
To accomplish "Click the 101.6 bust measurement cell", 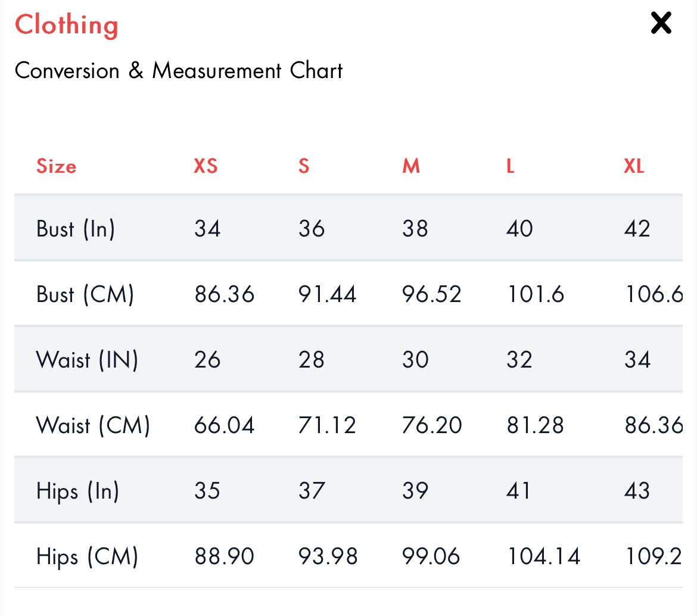I will tap(536, 294).
